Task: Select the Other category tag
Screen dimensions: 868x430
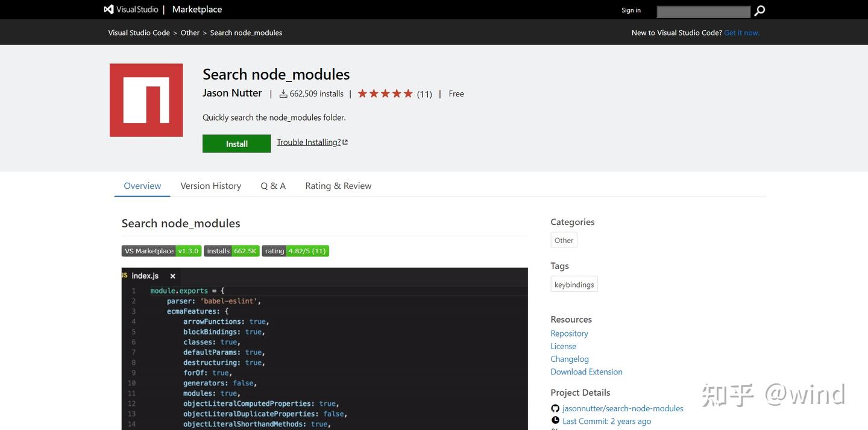Action: point(563,239)
